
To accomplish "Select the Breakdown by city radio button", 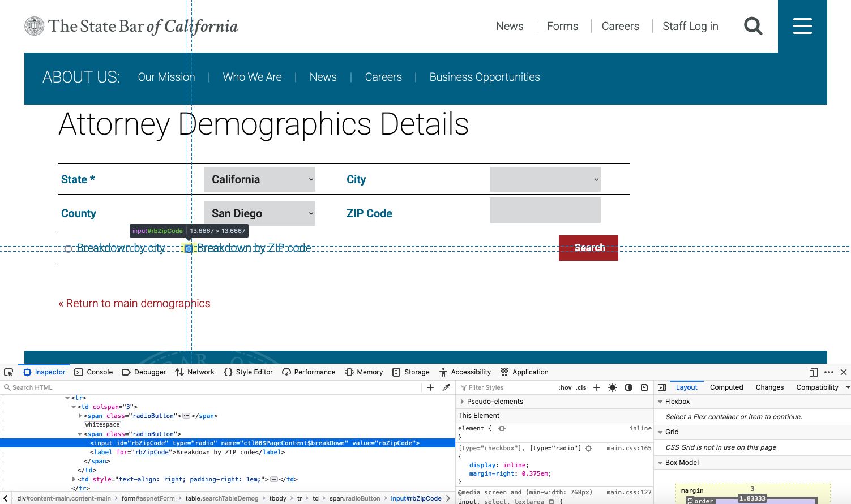I will (x=68, y=249).
